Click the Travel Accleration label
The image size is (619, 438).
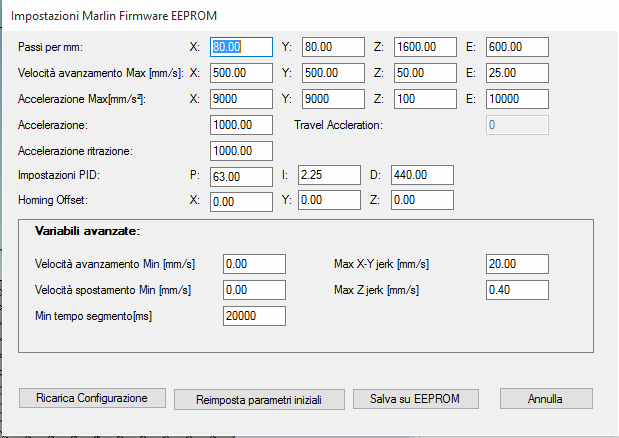tap(338, 125)
